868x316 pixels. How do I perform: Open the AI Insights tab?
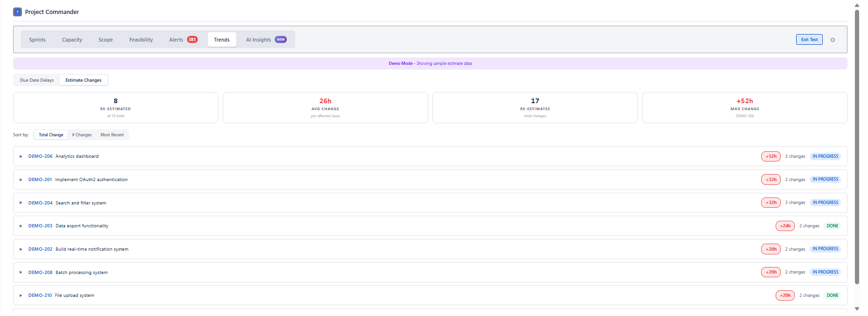click(x=266, y=40)
